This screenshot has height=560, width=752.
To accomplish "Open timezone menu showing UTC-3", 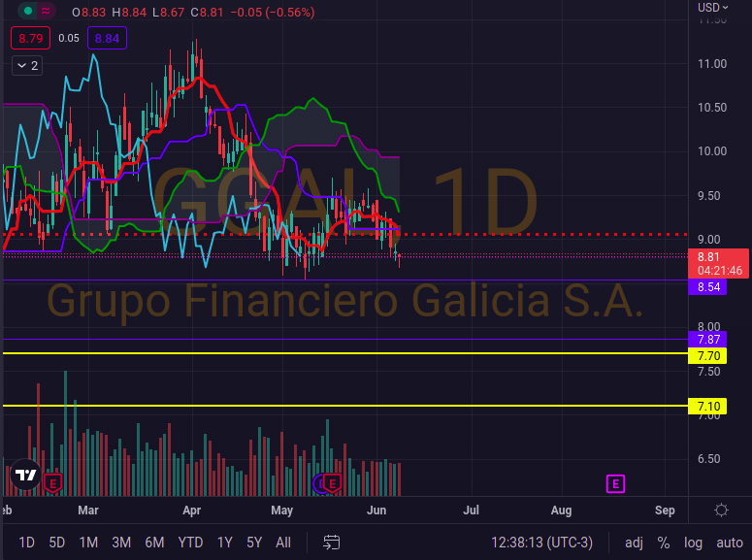I will tap(541, 542).
